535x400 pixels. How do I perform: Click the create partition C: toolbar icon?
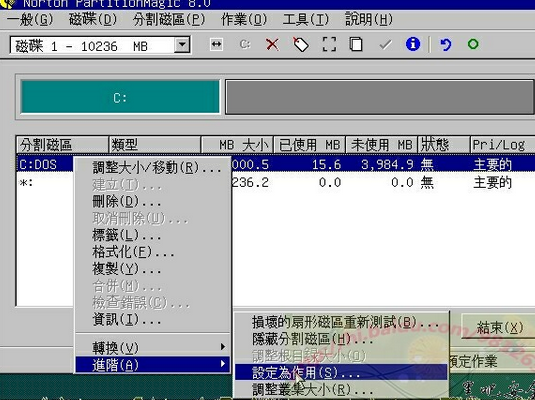point(245,44)
